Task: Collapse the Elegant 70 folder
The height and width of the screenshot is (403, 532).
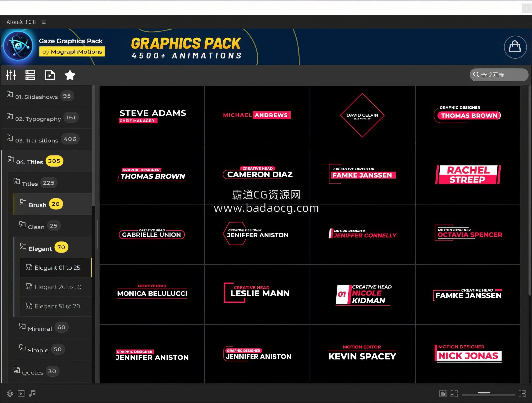Action: (53, 248)
